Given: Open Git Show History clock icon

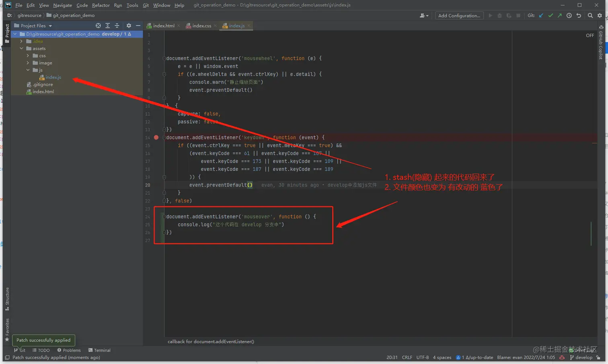Looking at the screenshot, I should [569, 16].
